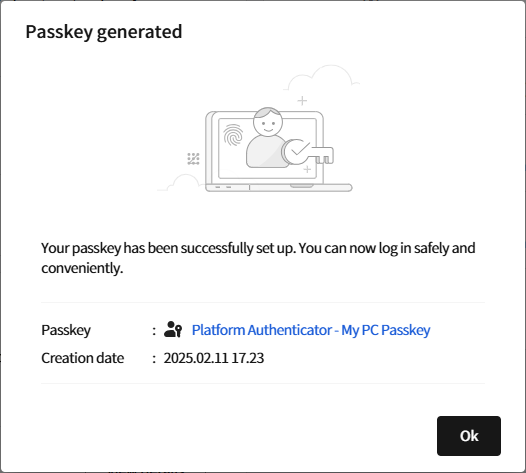
Task: Select the fingerprint icon on the laptop screen
Action: tap(233, 135)
